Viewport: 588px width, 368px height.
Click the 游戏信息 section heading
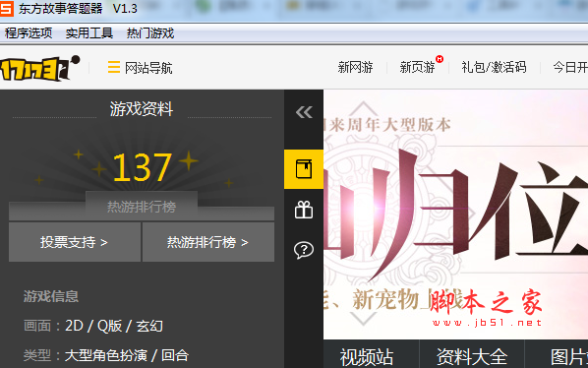click(51, 296)
